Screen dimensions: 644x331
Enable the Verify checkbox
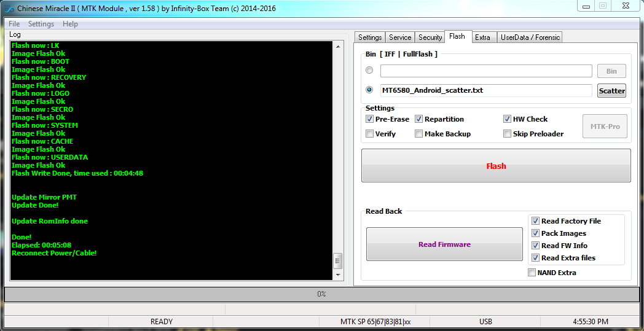coord(369,134)
